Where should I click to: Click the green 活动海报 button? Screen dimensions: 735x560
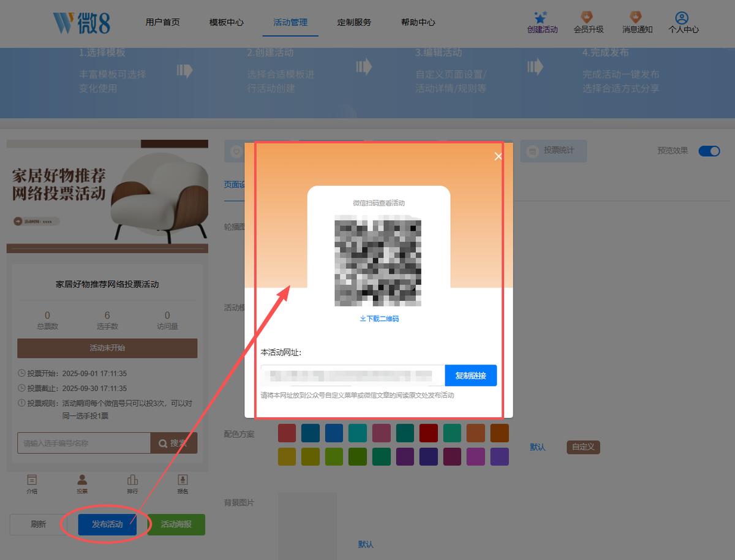(176, 524)
